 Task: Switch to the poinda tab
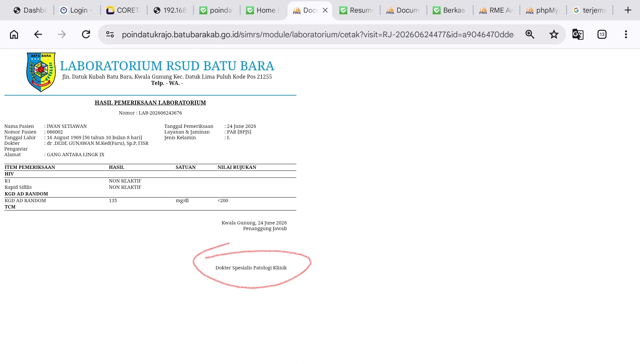click(x=216, y=10)
